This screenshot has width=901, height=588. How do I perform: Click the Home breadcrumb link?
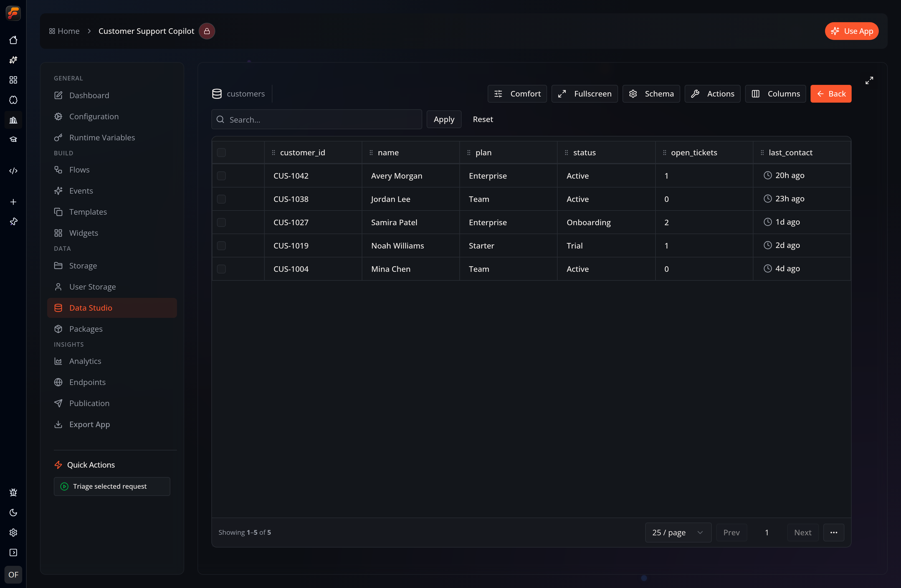tap(64, 31)
